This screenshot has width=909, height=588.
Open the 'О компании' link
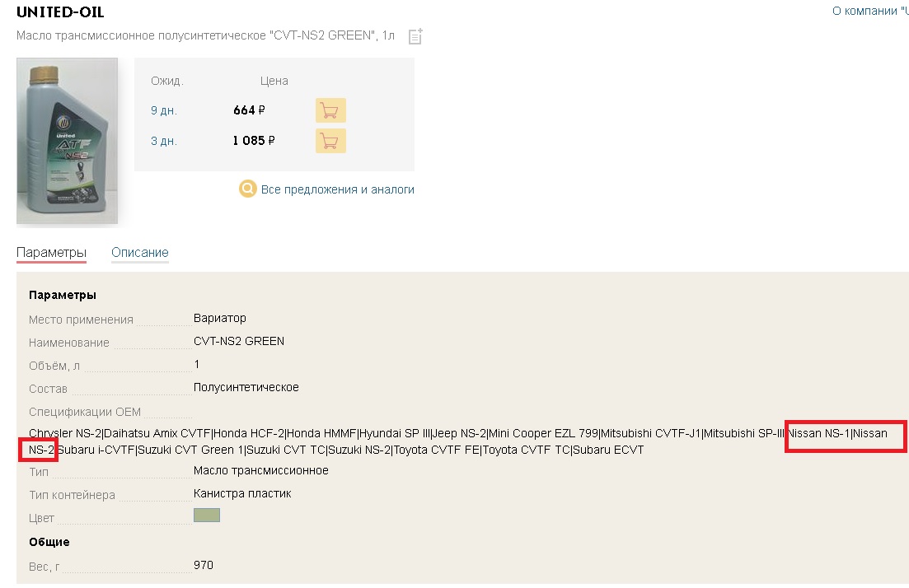point(870,11)
